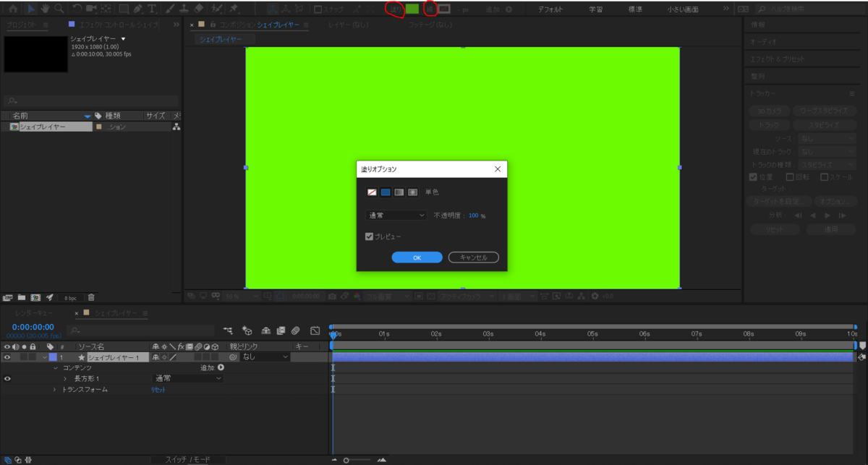The width and height of the screenshot is (868, 465).
Task: Open the parent link なし dropdown
Action: pyautogui.click(x=265, y=357)
